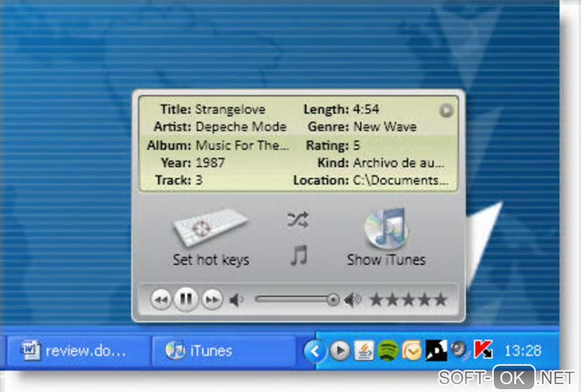581x392 pixels.
Task: Click the round arrow button in info panel
Action: tap(446, 110)
